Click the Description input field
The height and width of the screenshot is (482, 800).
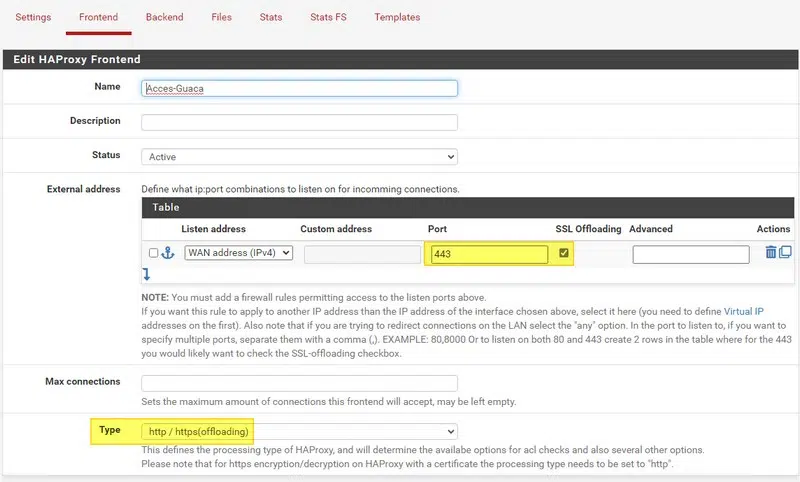[299, 122]
